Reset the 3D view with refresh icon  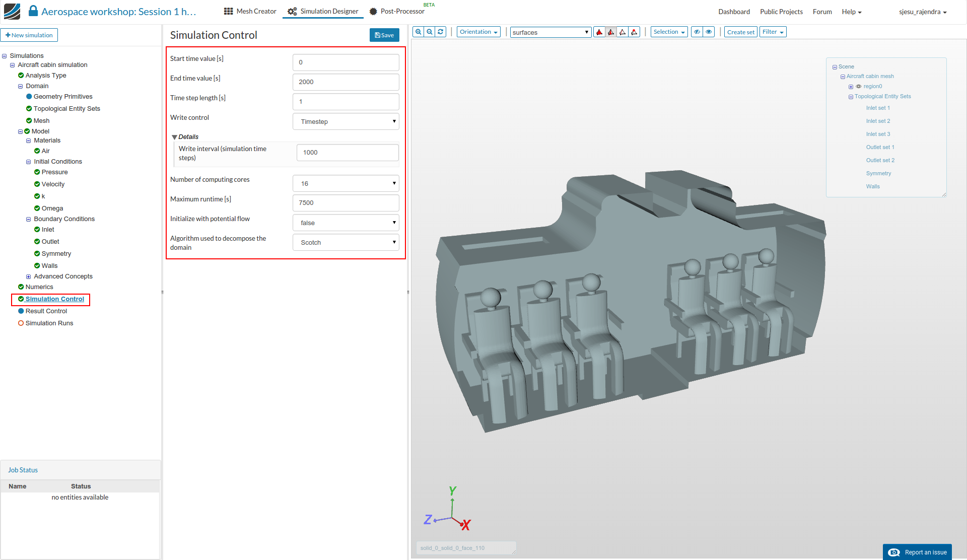click(441, 32)
